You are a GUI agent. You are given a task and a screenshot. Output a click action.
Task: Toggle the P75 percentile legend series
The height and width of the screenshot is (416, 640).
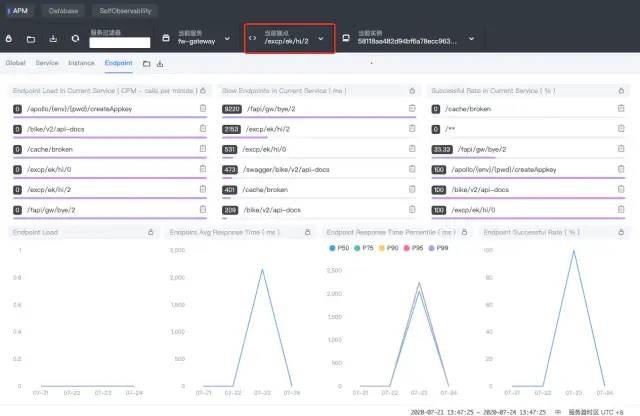pyautogui.click(x=364, y=248)
